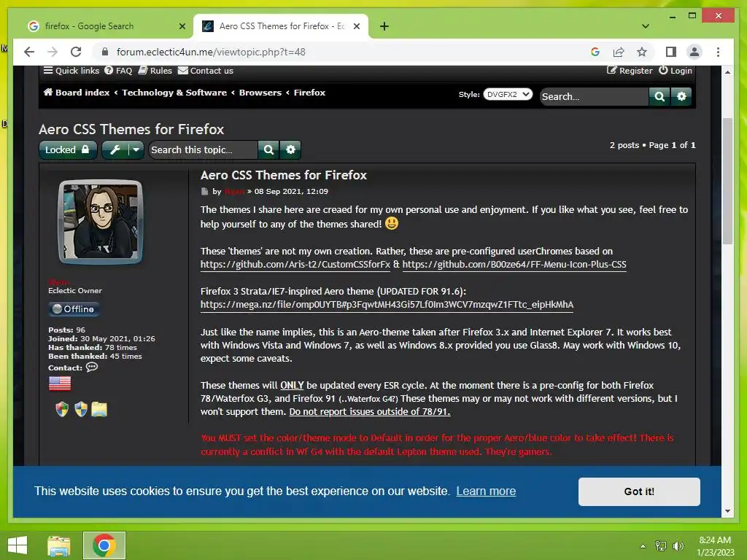Open a new browser tab
Screen dimensions: 747x560
(384, 26)
